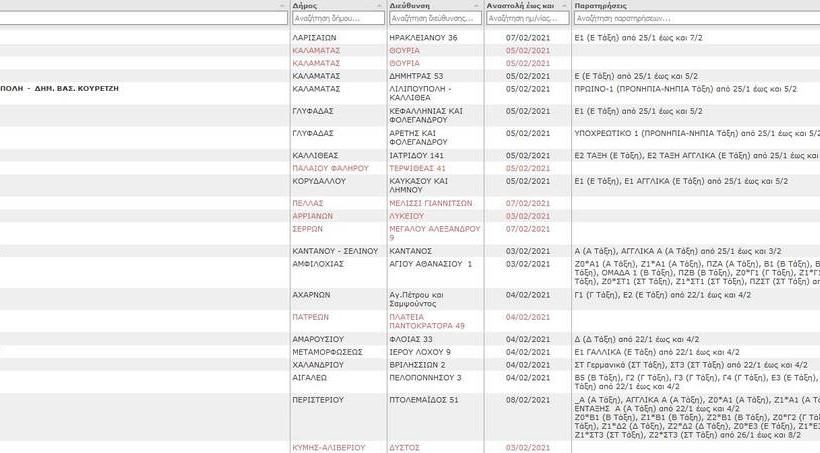
Task: Open the ΜΕΛΙΣΣΙ ΓΙΑΝΝΙΤΣΩΝ address link
Action: (x=430, y=202)
